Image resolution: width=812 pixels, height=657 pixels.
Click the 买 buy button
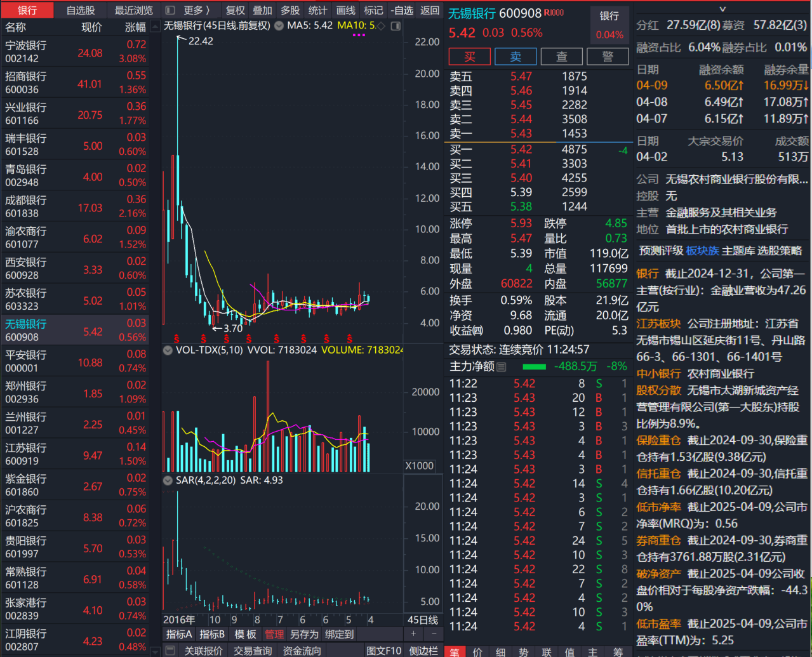pyautogui.click(x=469, y=56)
